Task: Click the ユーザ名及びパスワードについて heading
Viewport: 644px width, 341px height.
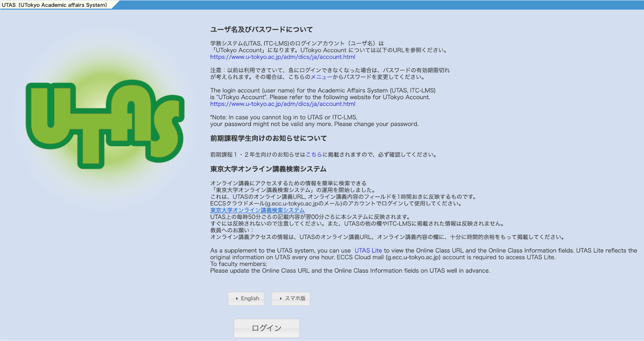Action: pyautogui.click(x=262, y=30)
